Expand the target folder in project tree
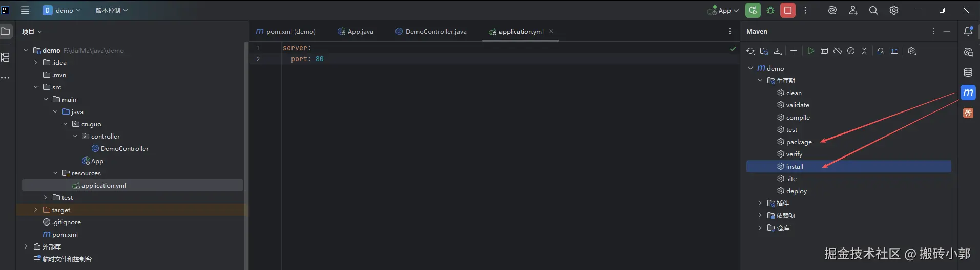 [35, 210]
